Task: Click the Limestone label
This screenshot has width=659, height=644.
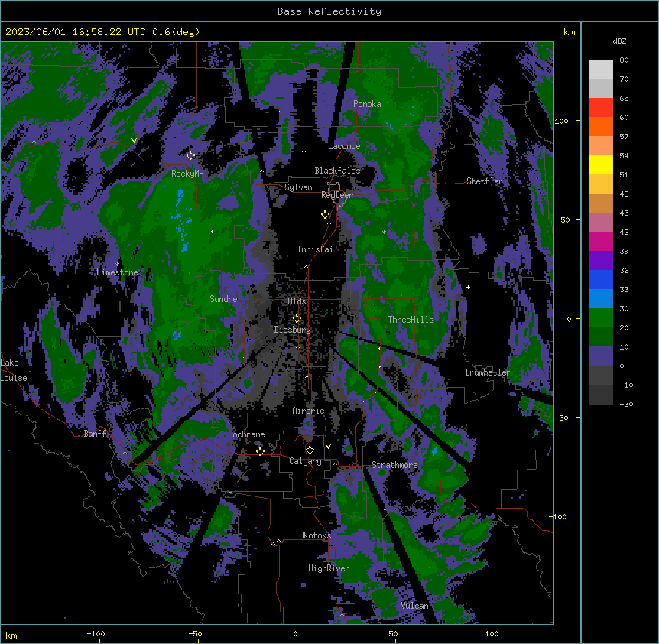Action: 117,272
